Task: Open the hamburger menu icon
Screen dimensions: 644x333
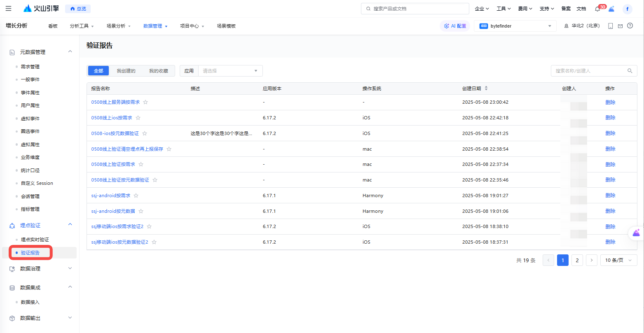Action: (8, 9)
